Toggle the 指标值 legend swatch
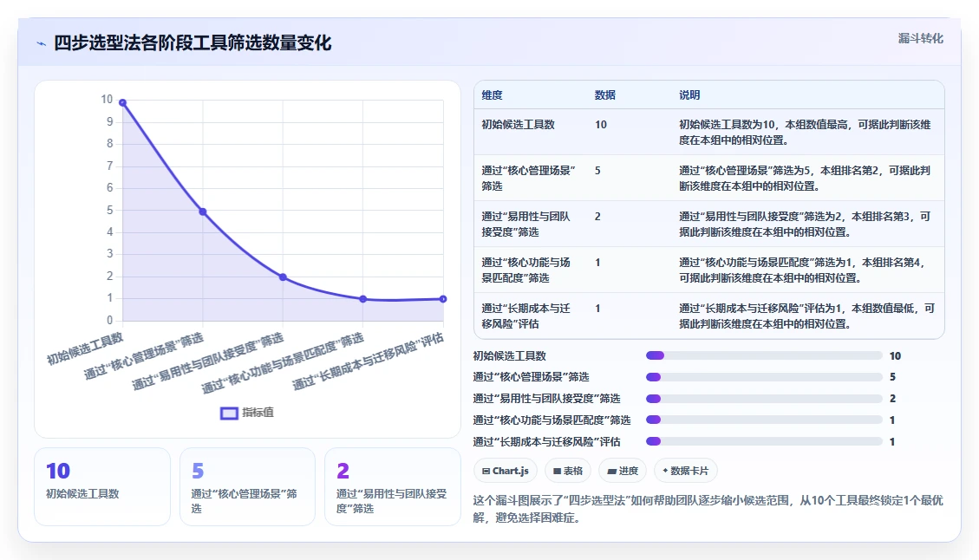This screenshot has height=560, width=979. pos(229,413)
